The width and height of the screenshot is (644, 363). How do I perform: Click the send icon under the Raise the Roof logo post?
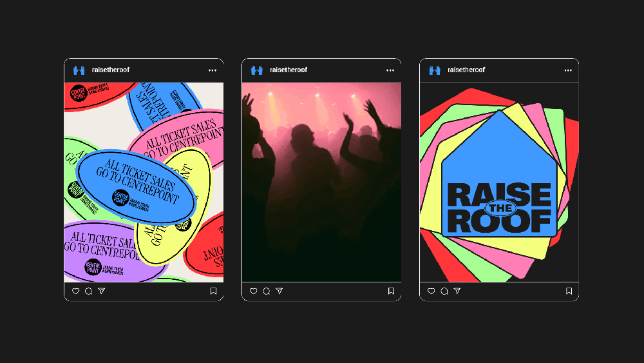[457, 291]
